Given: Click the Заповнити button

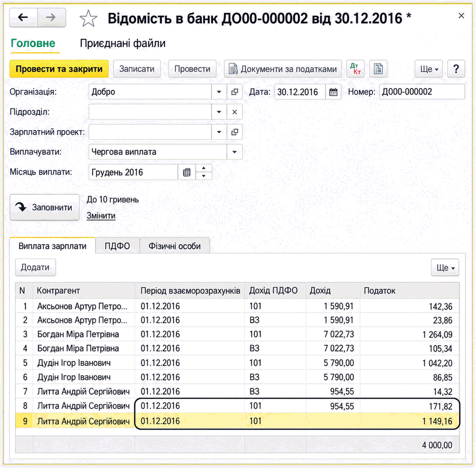Looking at the screenshot, I should (x=45, y=207).
